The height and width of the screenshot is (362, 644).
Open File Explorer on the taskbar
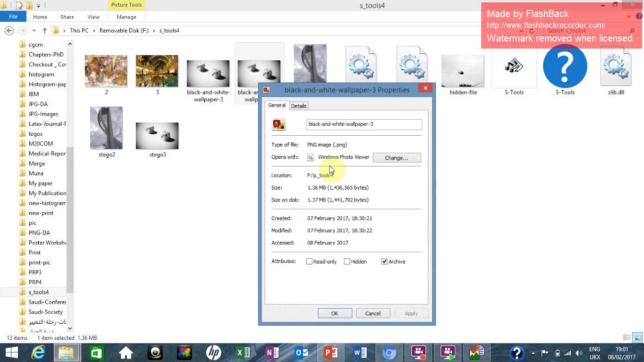click(x=66, y=353)
